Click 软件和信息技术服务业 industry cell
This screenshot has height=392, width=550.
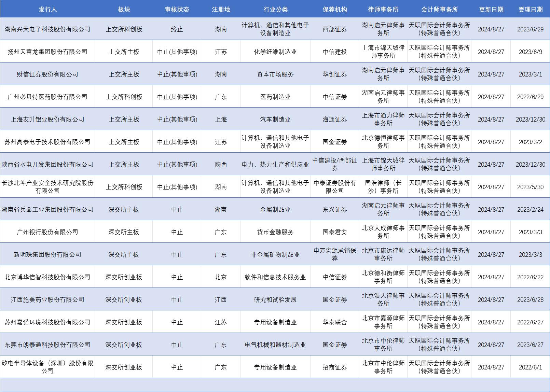(x=275, y=277)
